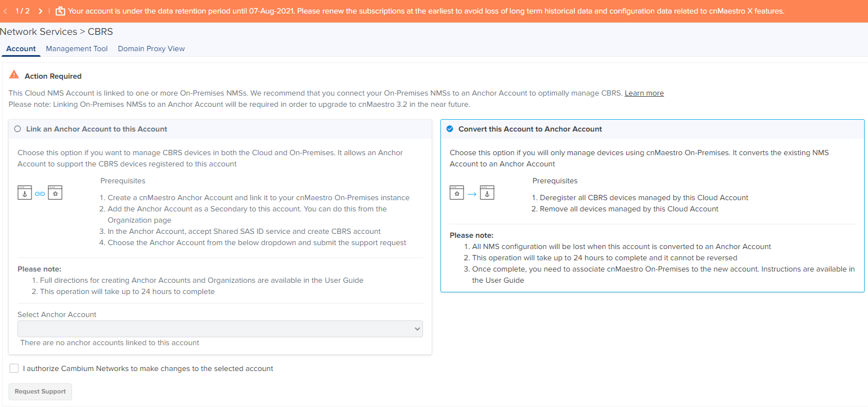Screen dimensions: 868x407
Task: Select Convert this Account to Anchor radio
Action: (x=449, y=129)
